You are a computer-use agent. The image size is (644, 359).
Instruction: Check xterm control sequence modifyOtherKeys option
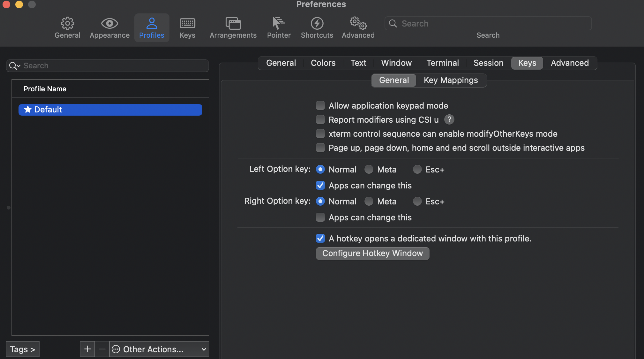pyautogui.click(x=320, y=134)
